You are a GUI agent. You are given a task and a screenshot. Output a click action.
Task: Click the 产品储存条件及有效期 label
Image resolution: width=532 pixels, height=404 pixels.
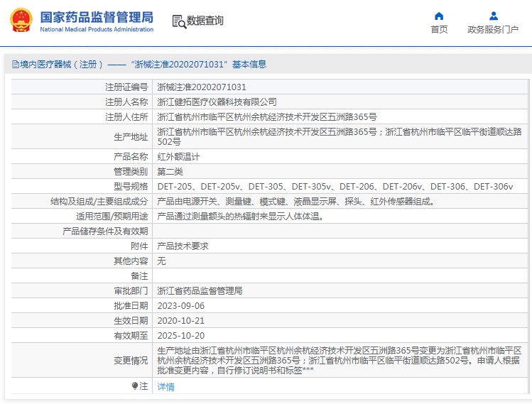[x=106, y=231]
